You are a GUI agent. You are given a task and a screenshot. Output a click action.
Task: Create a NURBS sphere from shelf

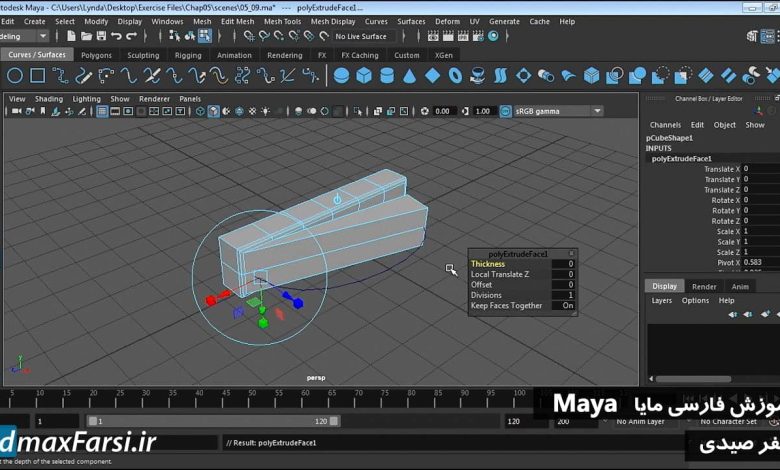(341, 75)
